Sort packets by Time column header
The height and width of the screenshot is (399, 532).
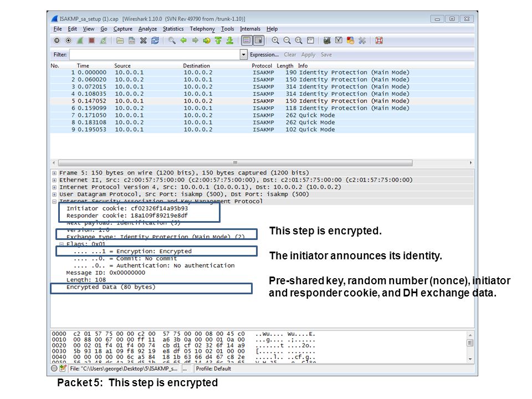[83, 66]
